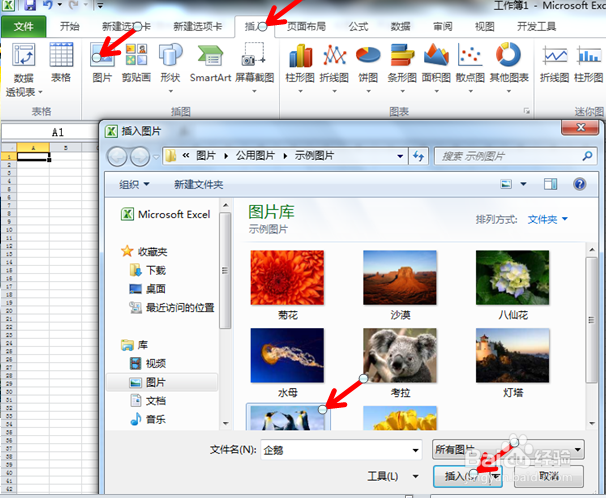Expand the Organize (组织) menu

[x=134, y=184]
